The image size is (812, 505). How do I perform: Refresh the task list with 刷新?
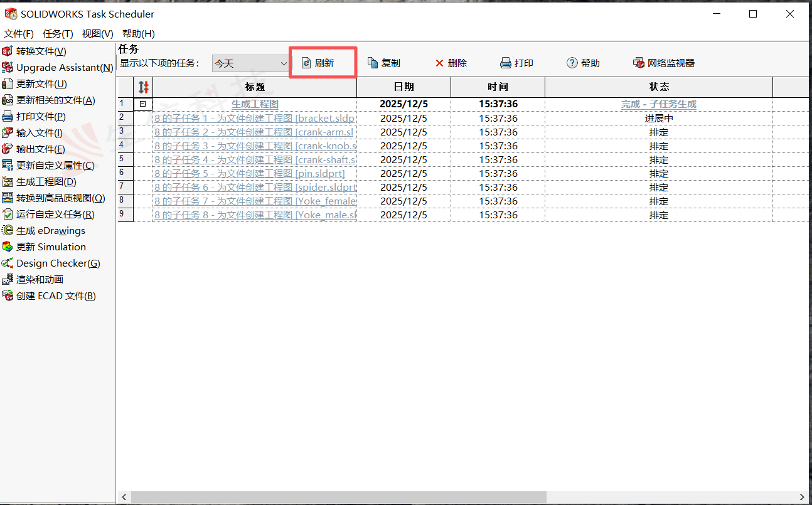[x=318, y=63]
